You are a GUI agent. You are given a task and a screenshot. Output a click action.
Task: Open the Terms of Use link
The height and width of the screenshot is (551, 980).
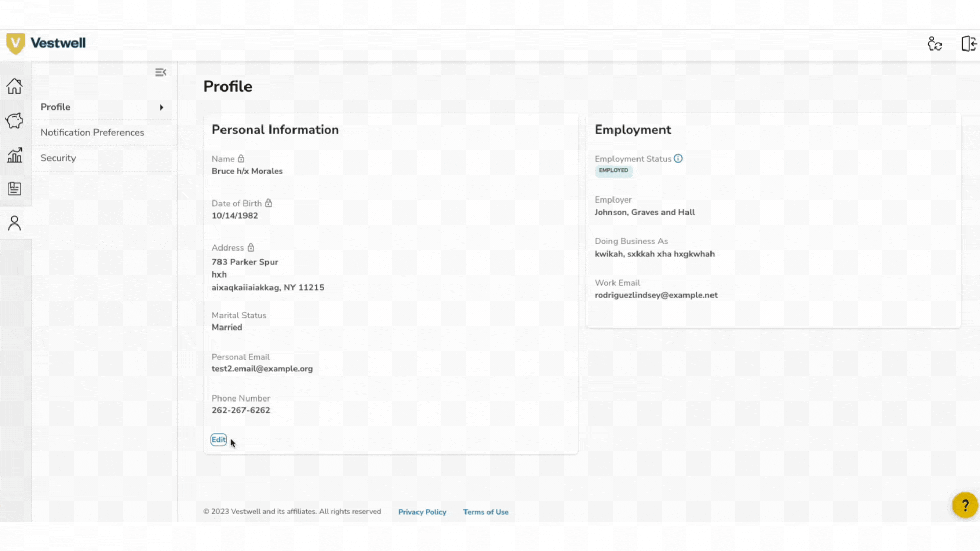click(x=485, y=512)
